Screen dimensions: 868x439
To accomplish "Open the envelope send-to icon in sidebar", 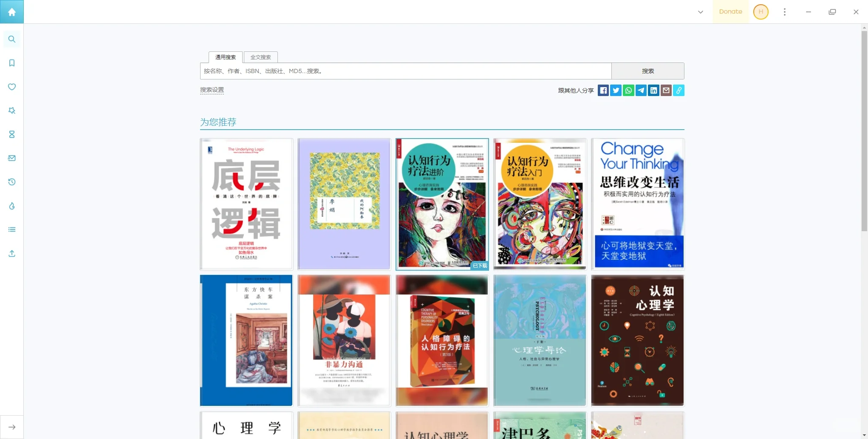I will tap(12, 158).
